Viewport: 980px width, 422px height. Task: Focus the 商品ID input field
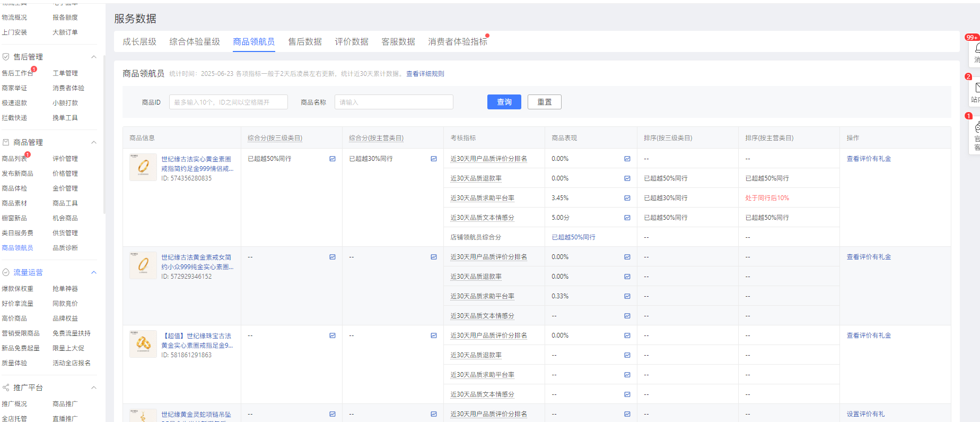click(228, 102)
